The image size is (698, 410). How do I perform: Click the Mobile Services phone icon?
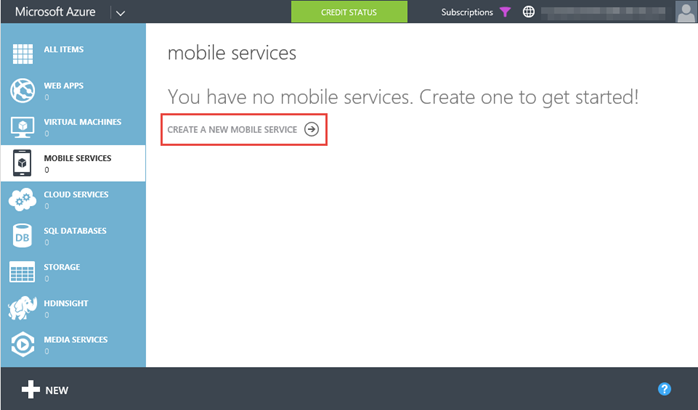22,163
